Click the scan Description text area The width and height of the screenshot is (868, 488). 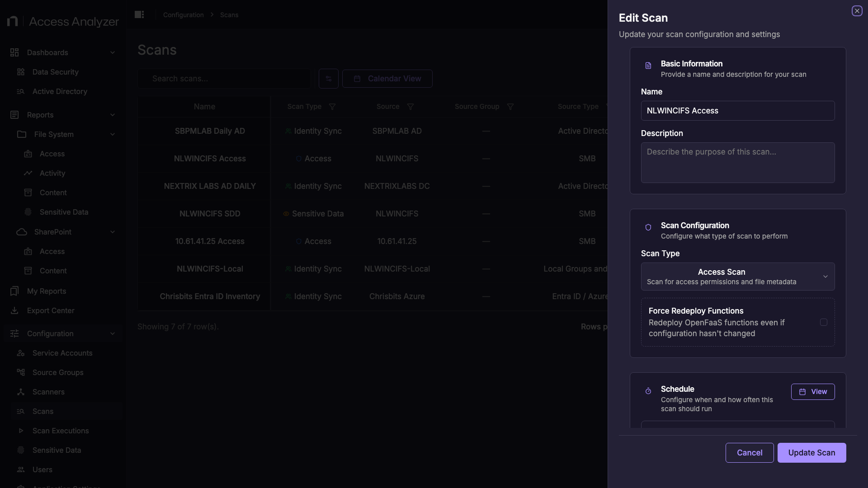pos(737,163)
